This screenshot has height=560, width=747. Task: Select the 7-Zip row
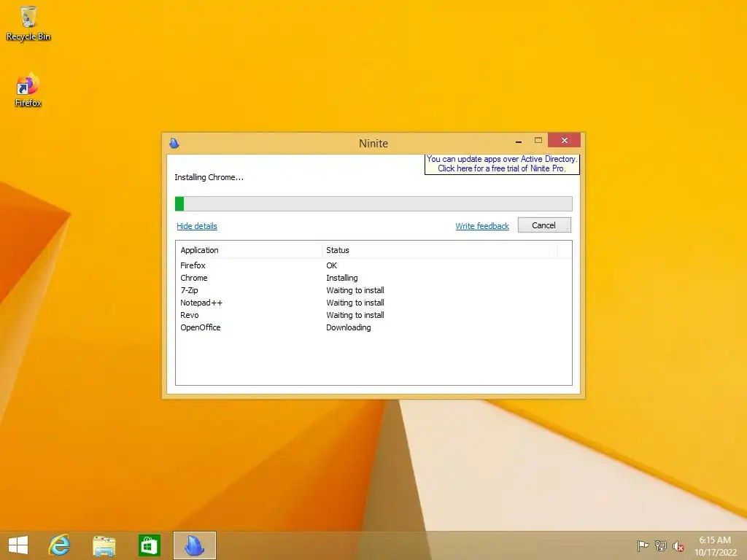[x=373, y=290]
